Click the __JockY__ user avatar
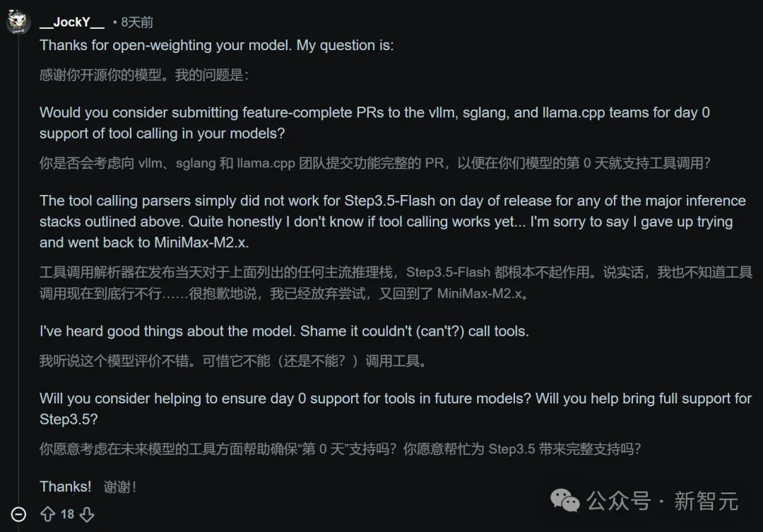Viewport: 763px width, 532px height. 18,22
